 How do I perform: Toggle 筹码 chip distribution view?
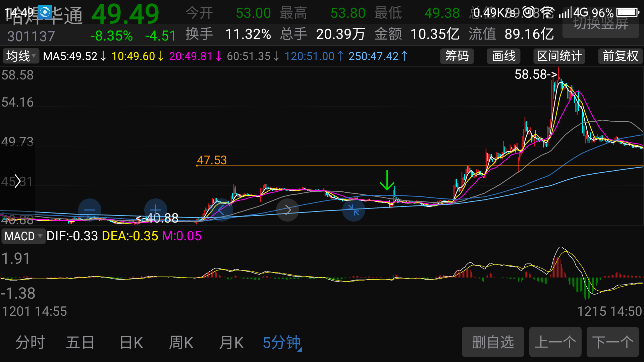tap(457, 56)
